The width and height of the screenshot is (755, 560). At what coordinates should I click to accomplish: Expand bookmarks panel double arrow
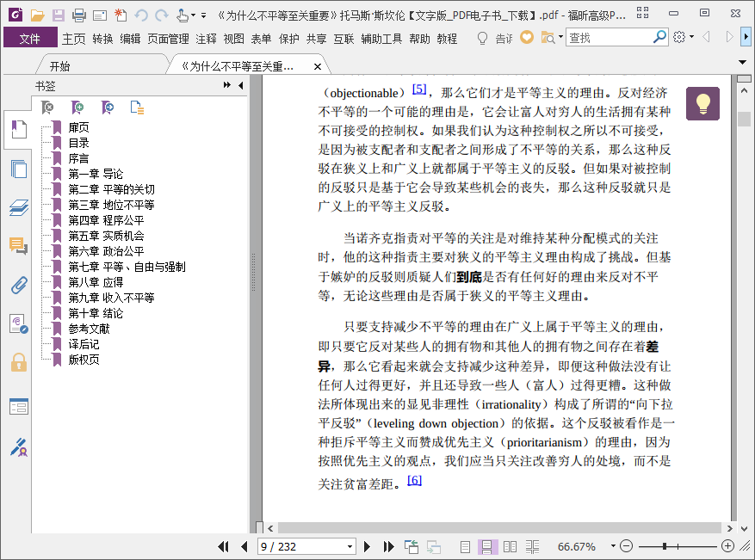[226, 85]
